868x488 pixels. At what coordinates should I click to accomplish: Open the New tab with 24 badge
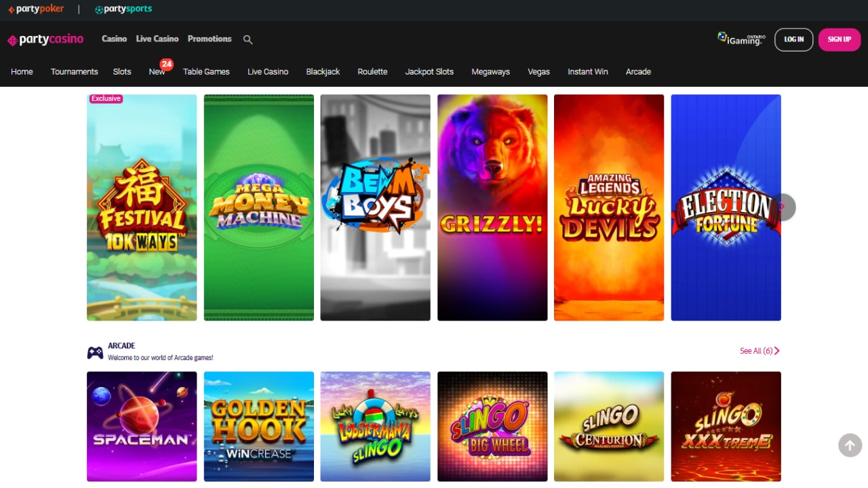[x=157, y=71]
